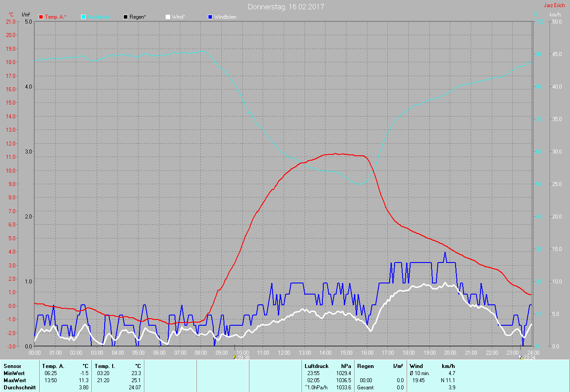Image resolution: width=570 pixels, height=392 pixels.
Task: Click the indoor maximum value 25.1
Action: tap(136, 380)
